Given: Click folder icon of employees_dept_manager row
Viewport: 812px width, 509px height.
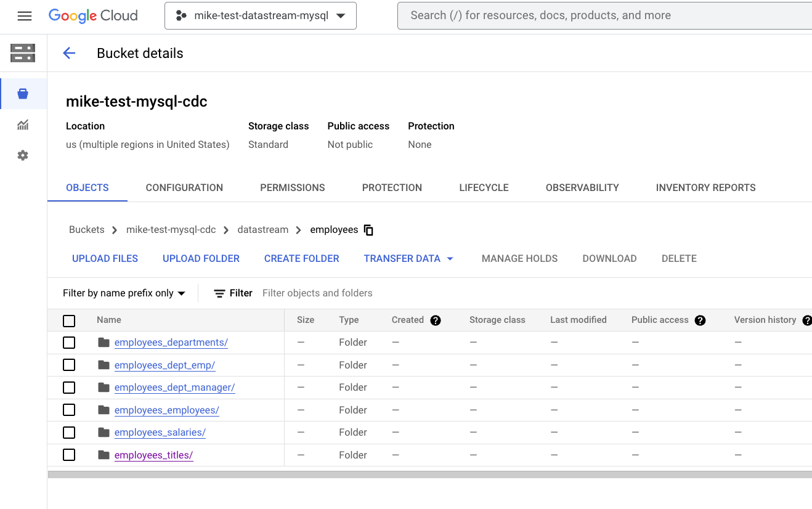Looking at the screenshot, I should (104, 387).
